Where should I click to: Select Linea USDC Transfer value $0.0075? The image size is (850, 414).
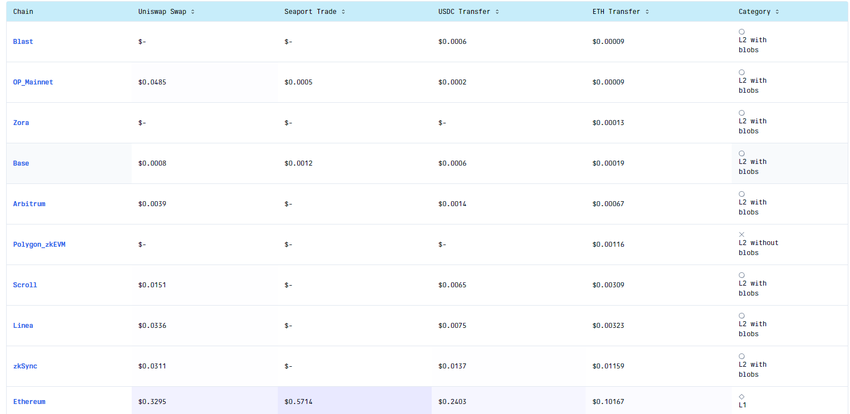coord(452,326)
